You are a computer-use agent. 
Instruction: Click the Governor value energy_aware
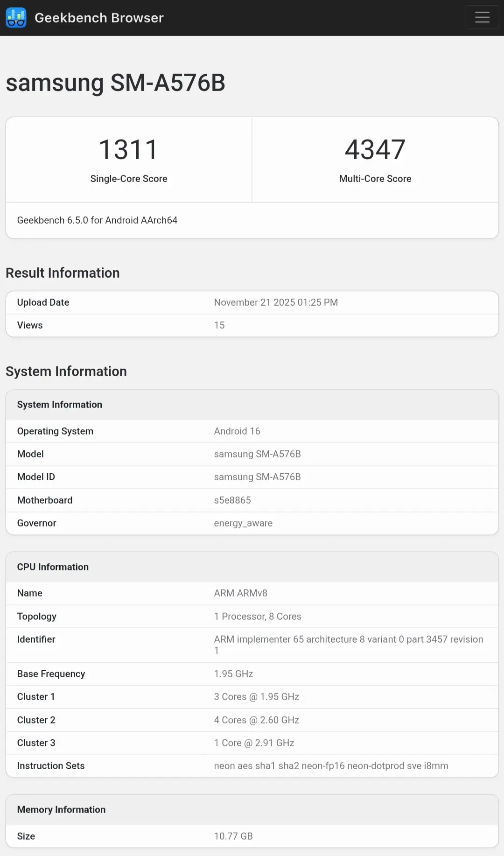coord(243,523)
